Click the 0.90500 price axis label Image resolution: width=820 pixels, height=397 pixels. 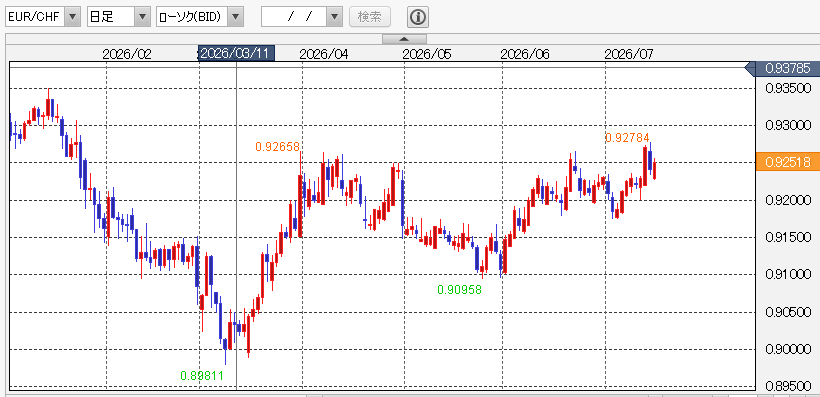coord(788,312)
